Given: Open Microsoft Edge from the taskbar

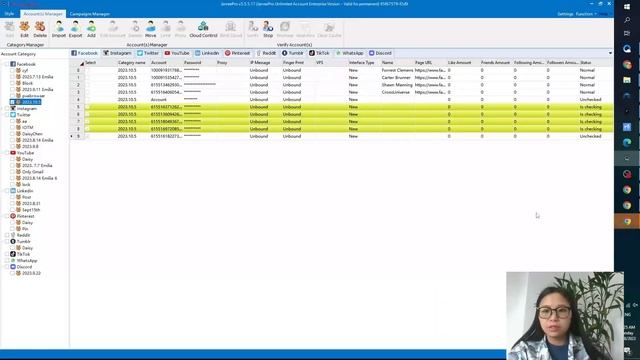Looking at the screenshot, I should coord(627,142).
